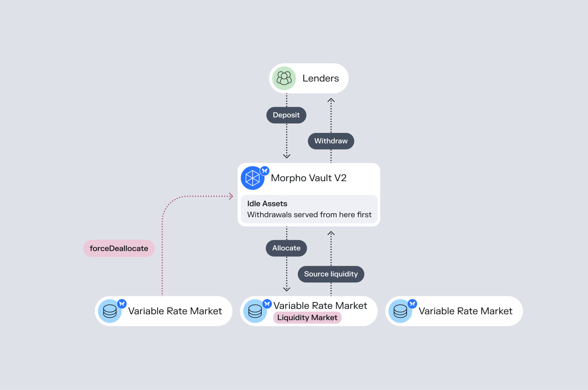This screenshot has width=588, height=390.
Task: Click the Lenders group icon
Action: point(284,78)
